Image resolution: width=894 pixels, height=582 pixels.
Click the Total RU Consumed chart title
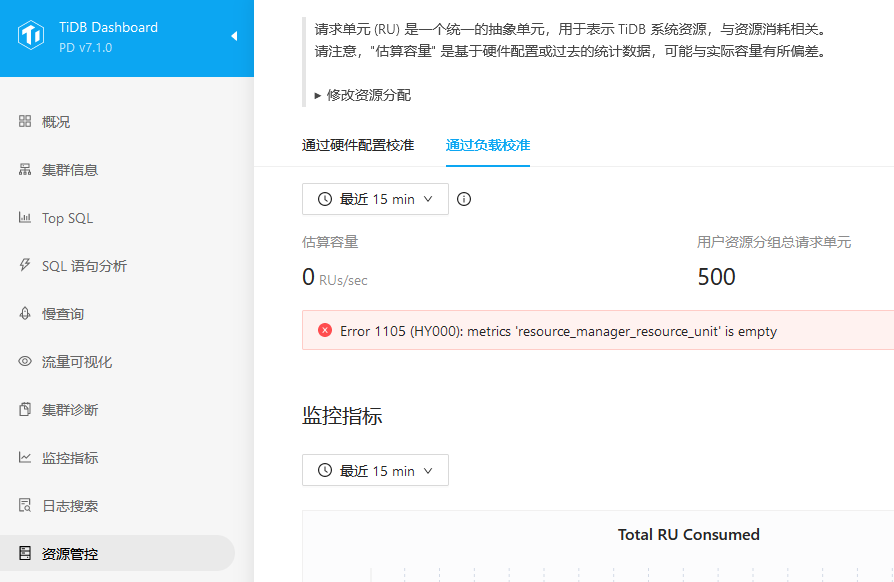[688, 535]
